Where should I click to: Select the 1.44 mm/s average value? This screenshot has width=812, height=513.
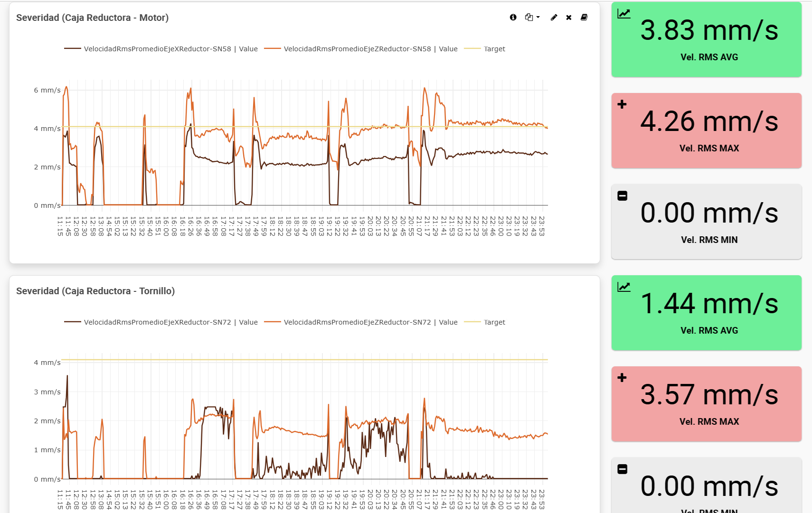click(x=709, y=304)
